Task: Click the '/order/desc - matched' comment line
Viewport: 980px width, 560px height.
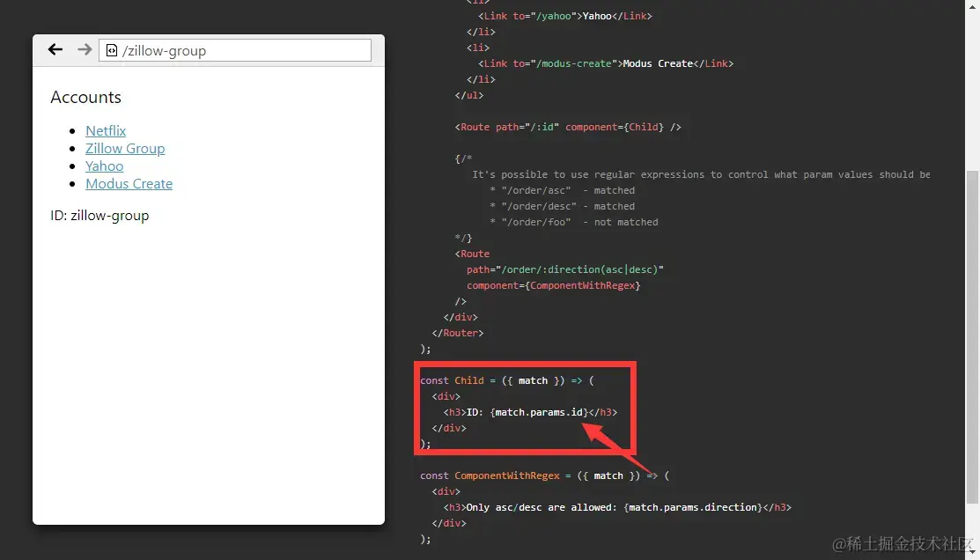Action: click(x=562, y=206)
